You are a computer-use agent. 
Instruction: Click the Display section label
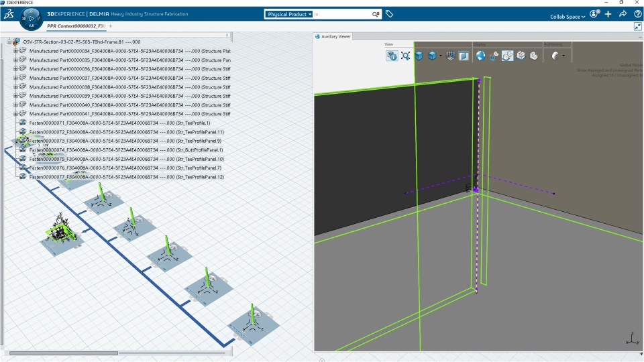click(479, 44)
